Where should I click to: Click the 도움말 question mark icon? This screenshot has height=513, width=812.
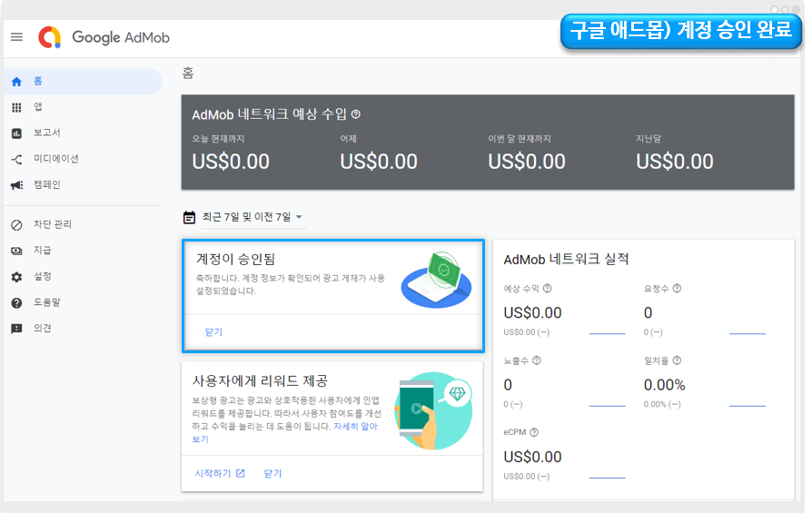pos(16,302)
